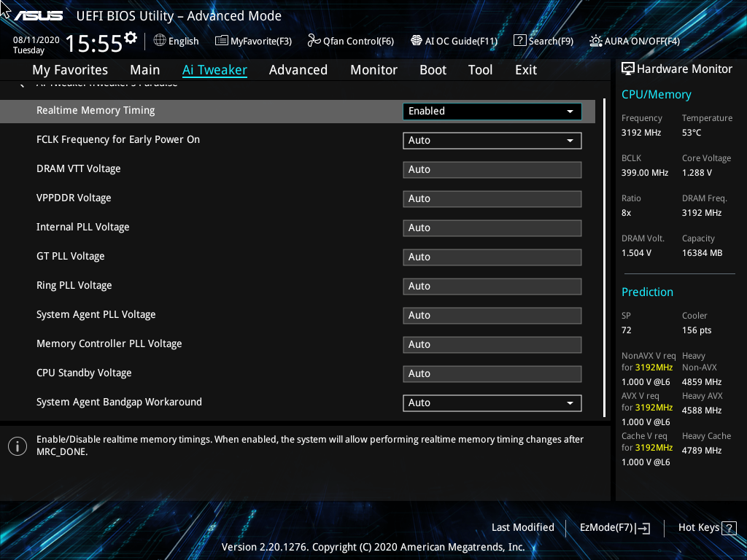Click MyFavorite(F3) button text

(x=261, y=41)
